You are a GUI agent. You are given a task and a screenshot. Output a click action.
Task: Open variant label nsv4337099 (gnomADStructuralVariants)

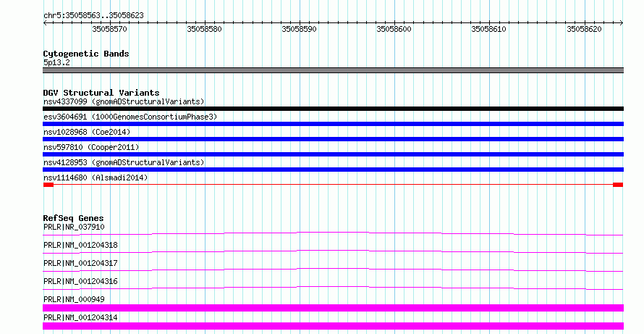(124, 101)
